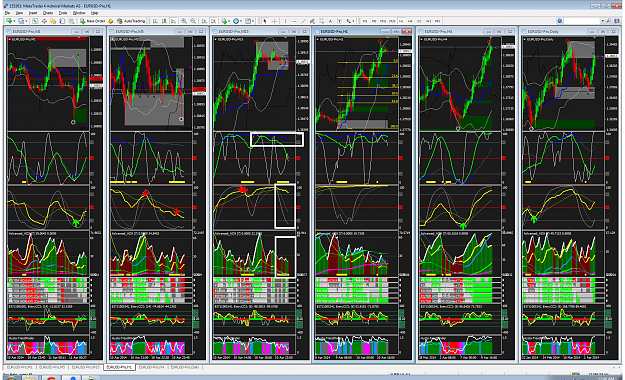Toggle chart auto scroll

pyautogui.click(x=204, y=21)
